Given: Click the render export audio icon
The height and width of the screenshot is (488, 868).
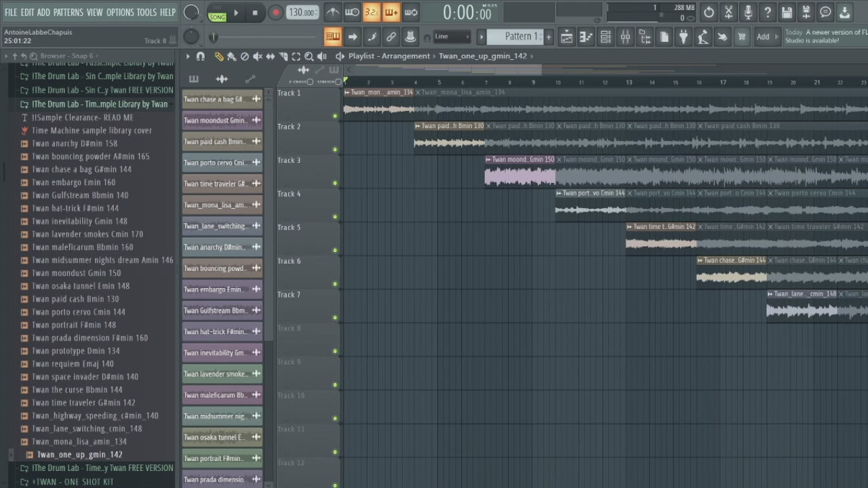Looking at the screenshot, I should pyautogui.click(x=806, y=12).
